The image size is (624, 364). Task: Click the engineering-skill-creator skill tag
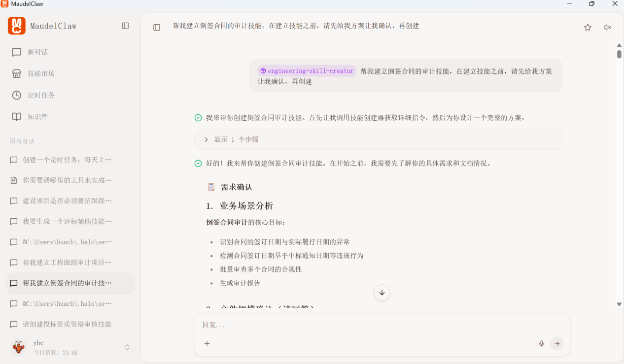tap(307, 71)
